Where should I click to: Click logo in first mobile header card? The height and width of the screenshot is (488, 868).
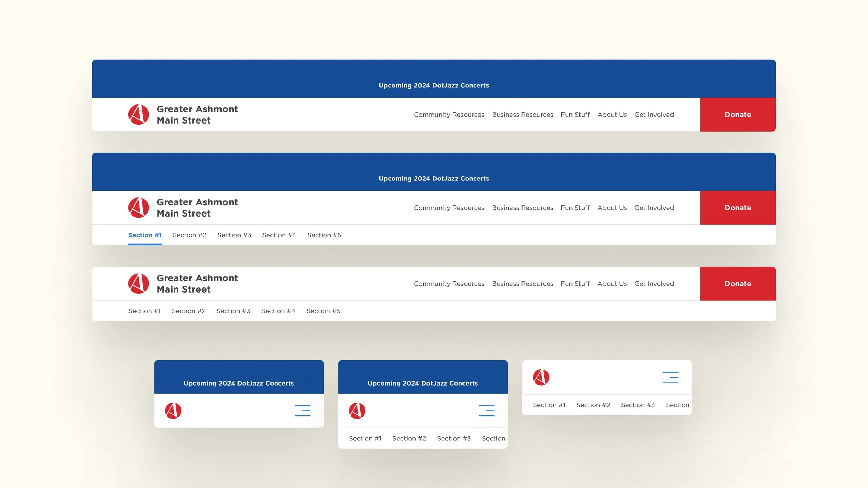click(x=173, y=411)
